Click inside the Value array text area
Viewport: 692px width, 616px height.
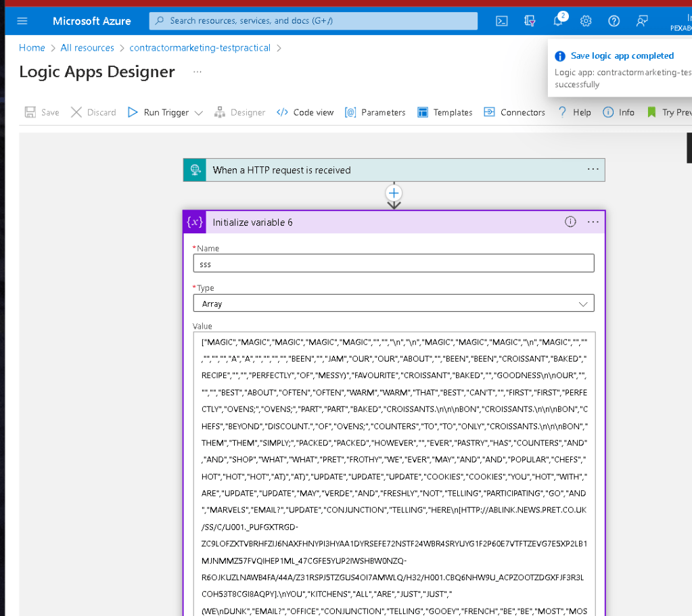click(x=394, y=474)
